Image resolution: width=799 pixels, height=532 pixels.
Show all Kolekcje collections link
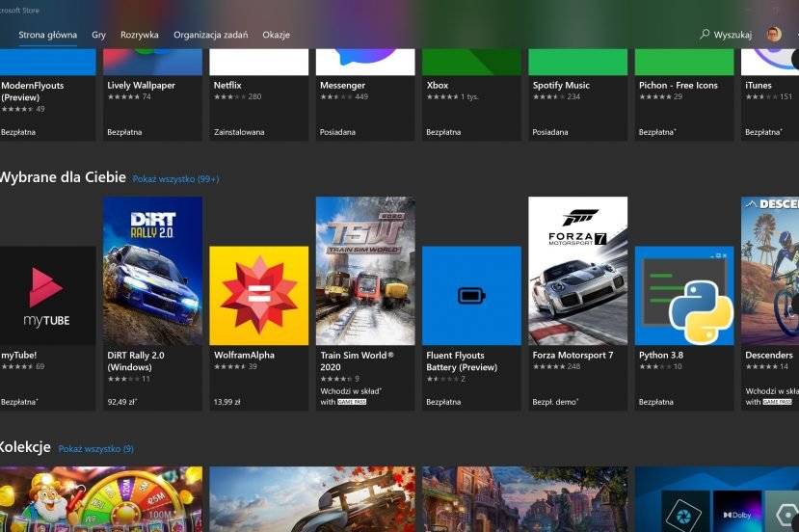pos(95,449)
